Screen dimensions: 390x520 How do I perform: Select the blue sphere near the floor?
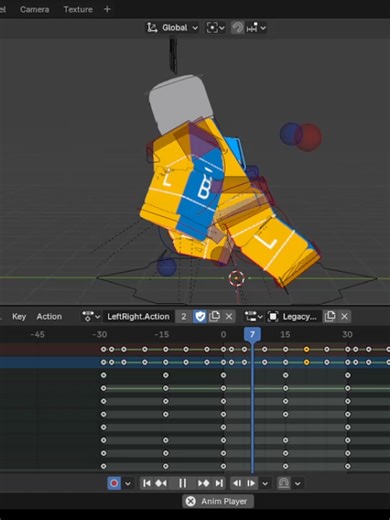(166, 267)
